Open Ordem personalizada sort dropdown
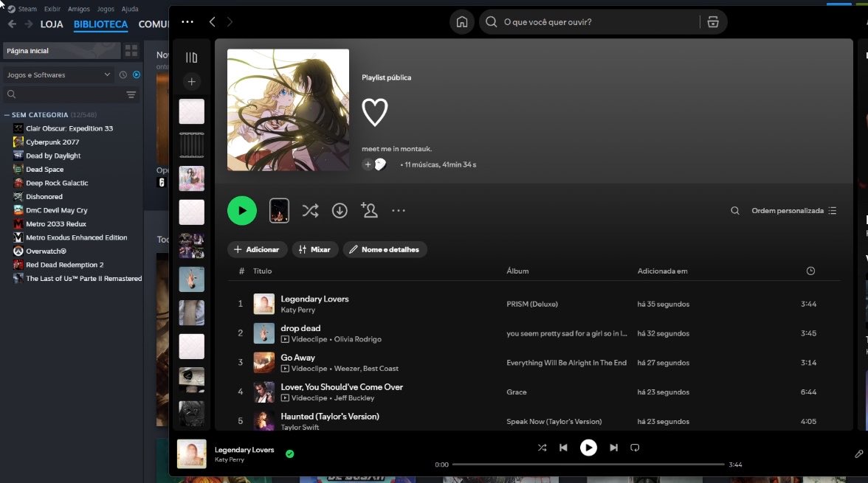 pyautogui.click(x=794, y=211)
